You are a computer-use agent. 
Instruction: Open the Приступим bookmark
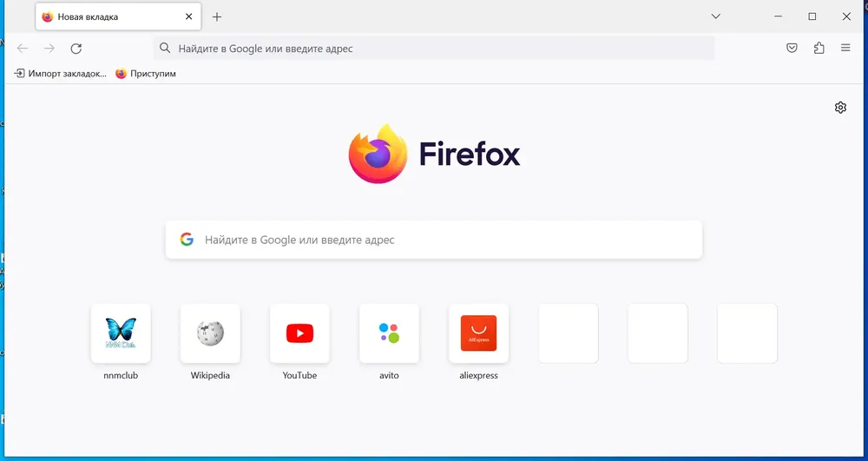click(146, 73)
